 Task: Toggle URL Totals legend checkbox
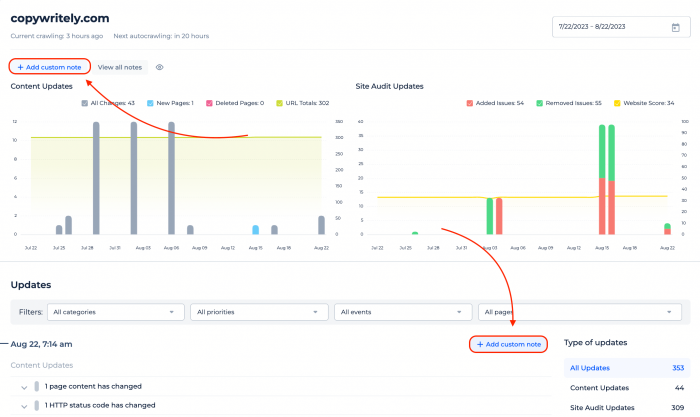coord(279,103)
